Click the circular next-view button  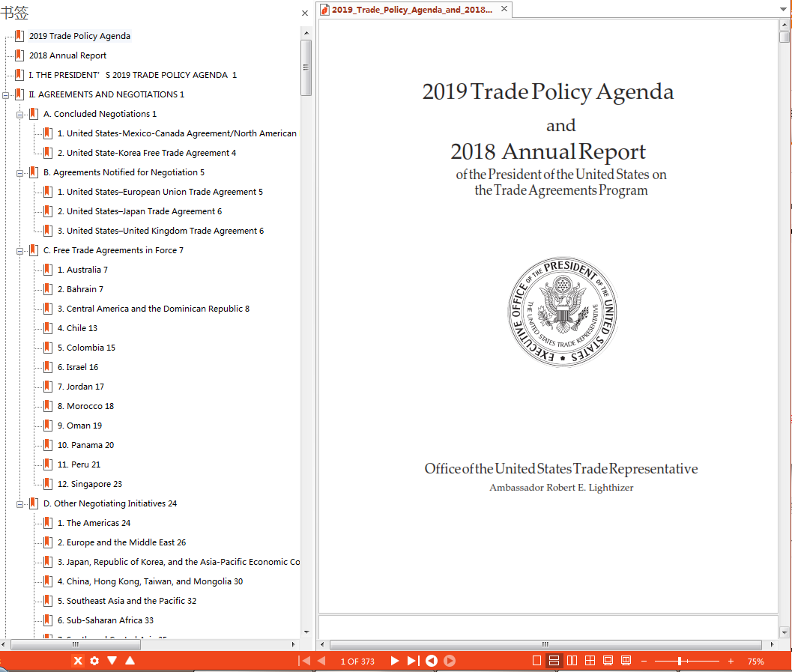point(450,660)
